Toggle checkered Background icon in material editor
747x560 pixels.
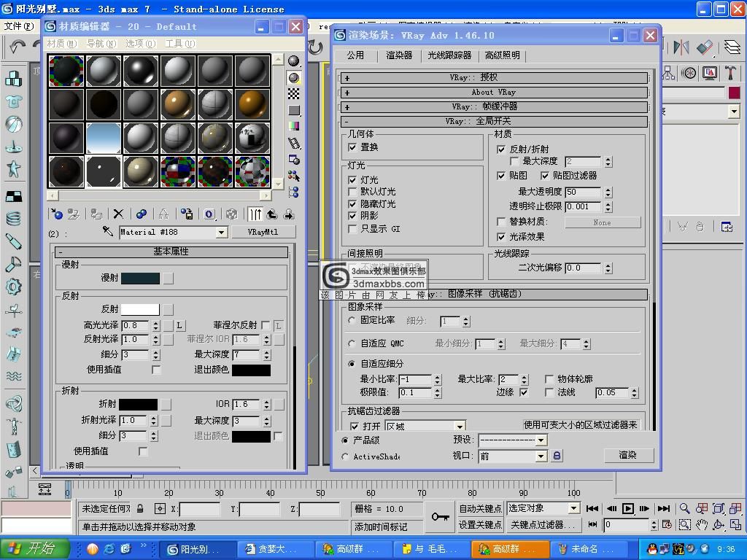[x=294, y=94]
